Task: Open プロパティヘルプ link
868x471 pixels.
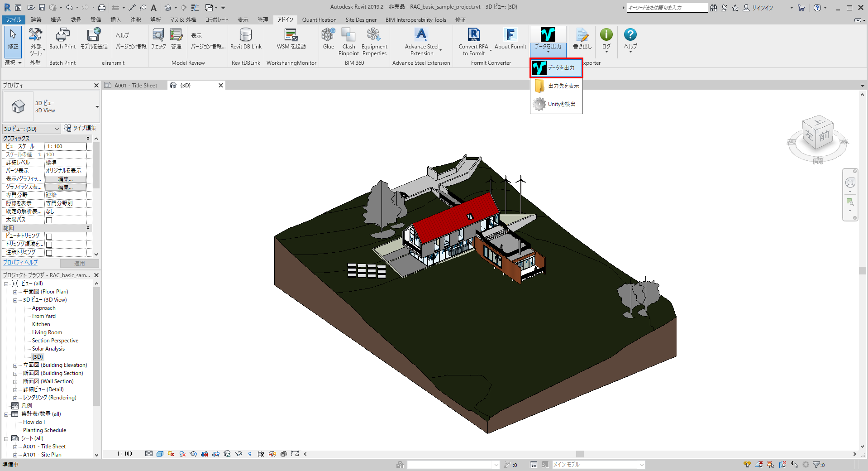Action: point(21,263)
